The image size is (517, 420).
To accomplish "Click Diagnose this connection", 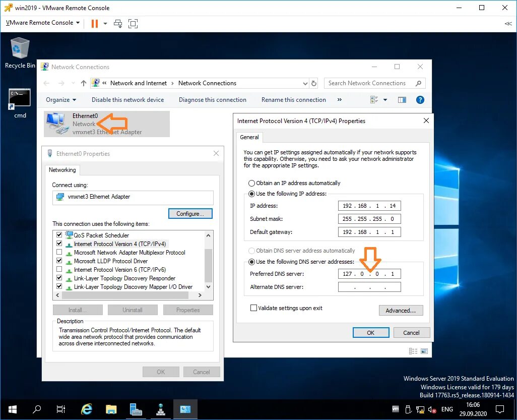I will [212, 100].
